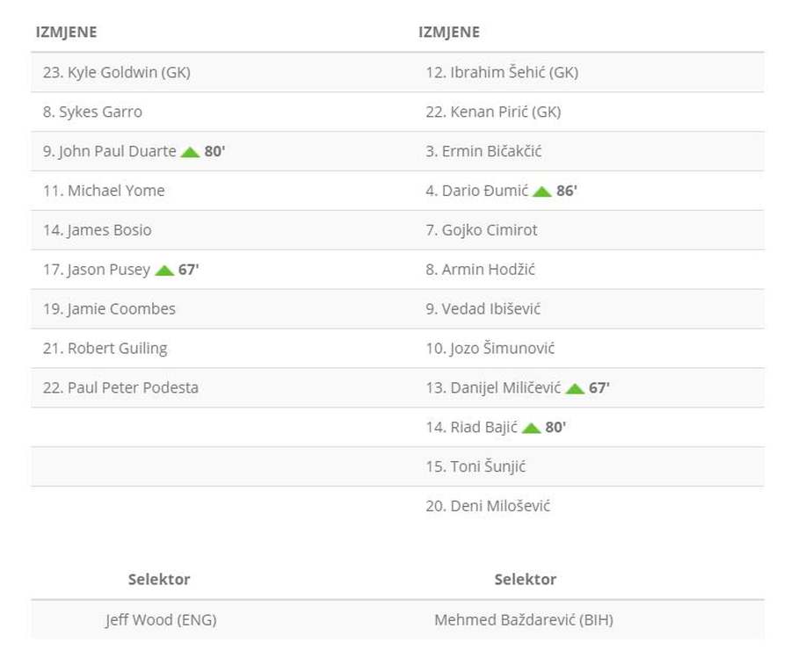Select goalkeeper Kyle Goldwin row
Image resolution: width=791 pixels, height=672 pixels.
click(117, 73)
